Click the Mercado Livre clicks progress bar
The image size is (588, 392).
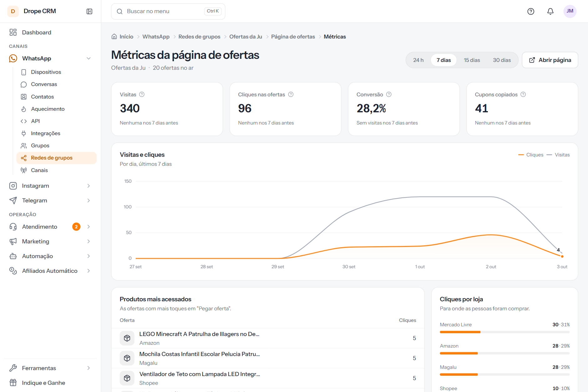(504, 332)
